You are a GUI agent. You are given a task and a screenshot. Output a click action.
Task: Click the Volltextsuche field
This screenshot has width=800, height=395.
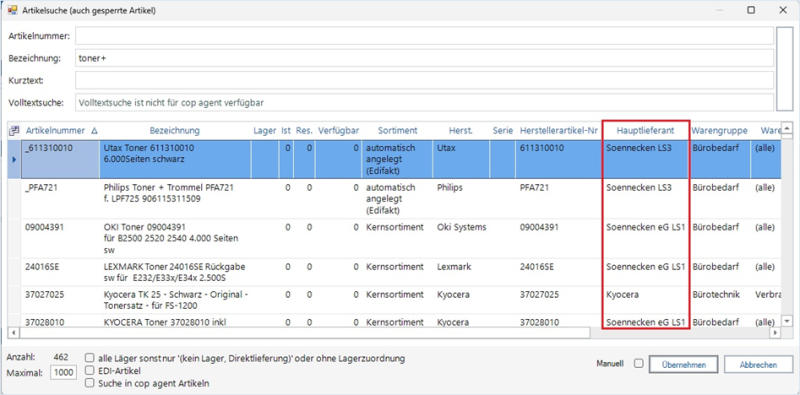click(424, 103)
